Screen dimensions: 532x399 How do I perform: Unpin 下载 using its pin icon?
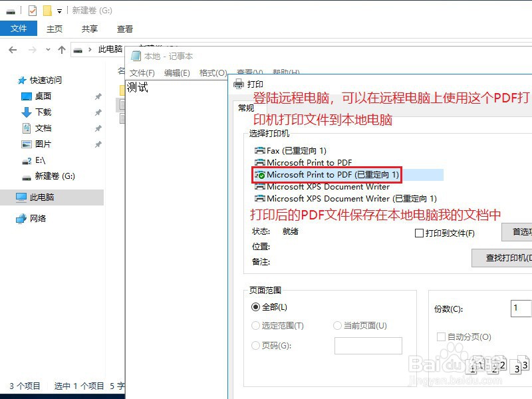click(x=98, y=112)
